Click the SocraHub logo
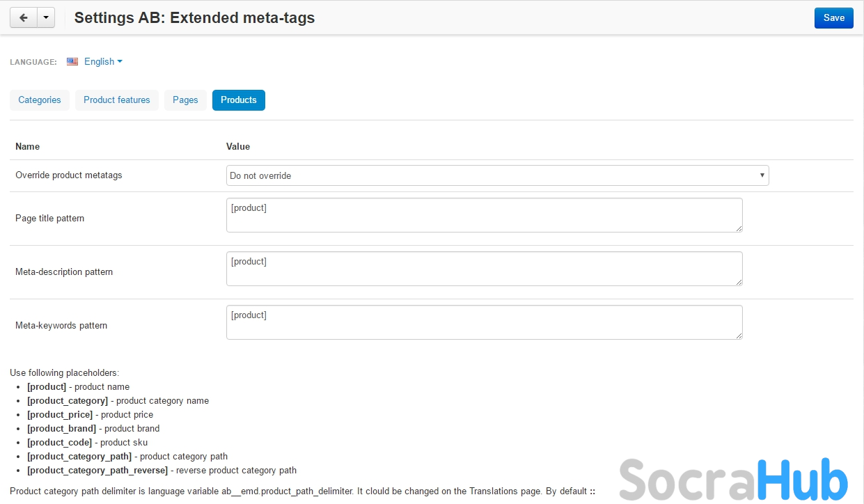The width and height of the screenshot is (864, 504). pyautogui.click(x=733, y=479)
